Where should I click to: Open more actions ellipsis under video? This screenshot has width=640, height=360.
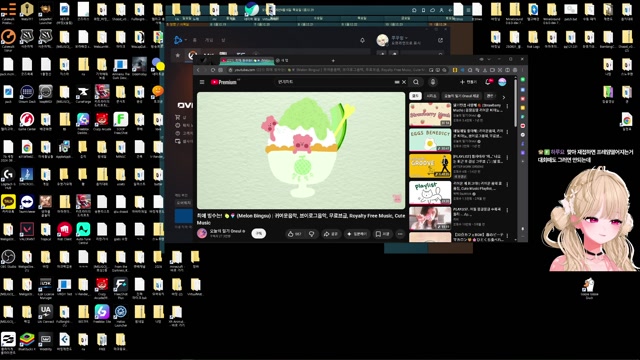point(400,234)
